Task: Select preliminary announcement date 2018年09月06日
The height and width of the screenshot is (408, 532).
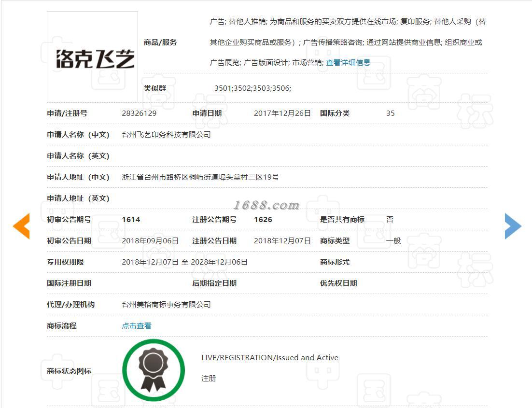Action: coord(150,241)
